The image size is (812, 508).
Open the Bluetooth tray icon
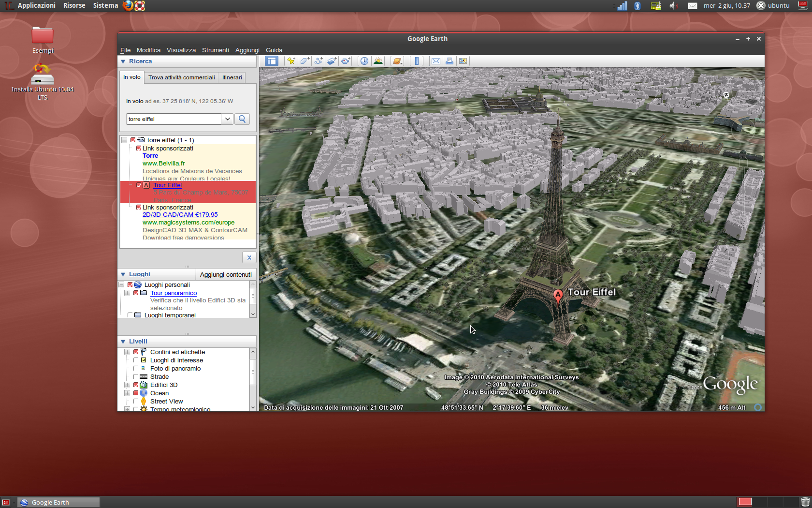pyautogui.click(x=638, y=5)
